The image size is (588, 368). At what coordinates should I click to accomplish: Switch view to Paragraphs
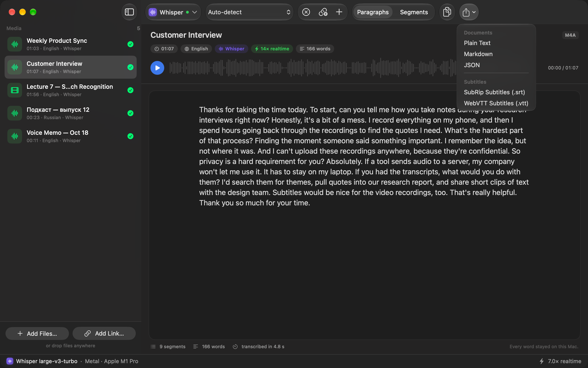click(x=373, y=12)
